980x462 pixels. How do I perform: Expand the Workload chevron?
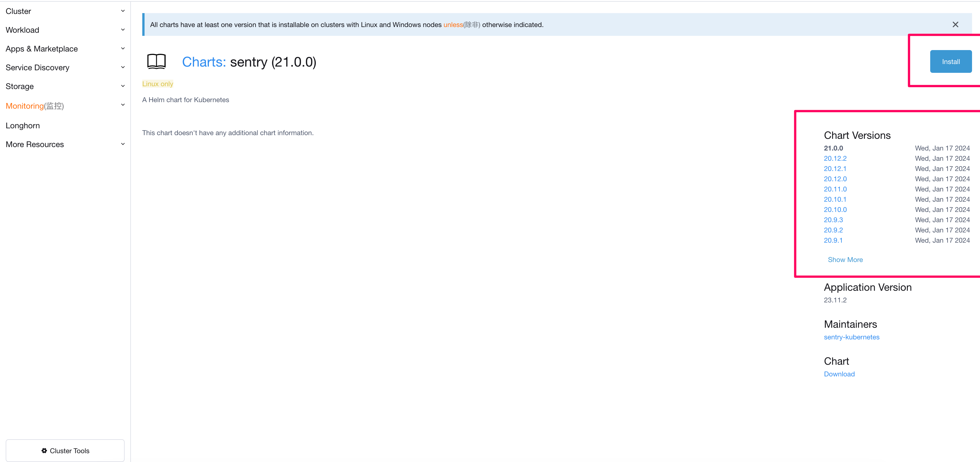(123, 30)
